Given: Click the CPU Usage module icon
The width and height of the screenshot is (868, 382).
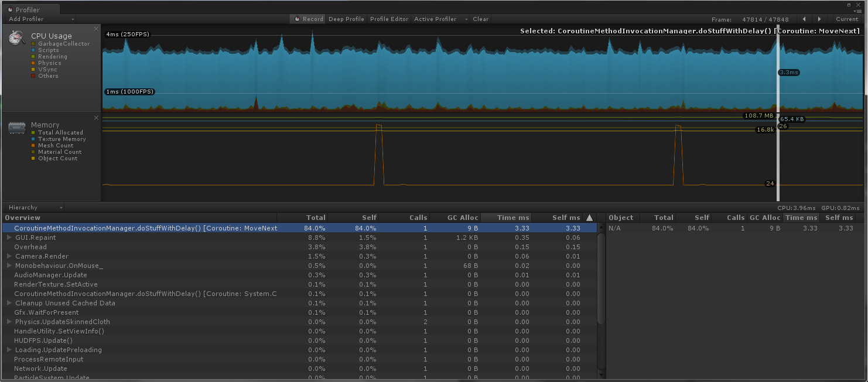Looking at the screenshot, I should pyautogui.click(x=16, y=37).
